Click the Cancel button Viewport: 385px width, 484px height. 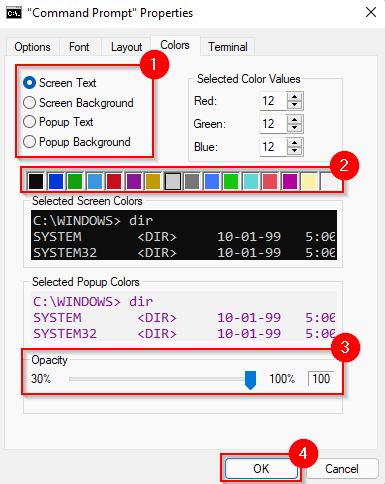342,469
